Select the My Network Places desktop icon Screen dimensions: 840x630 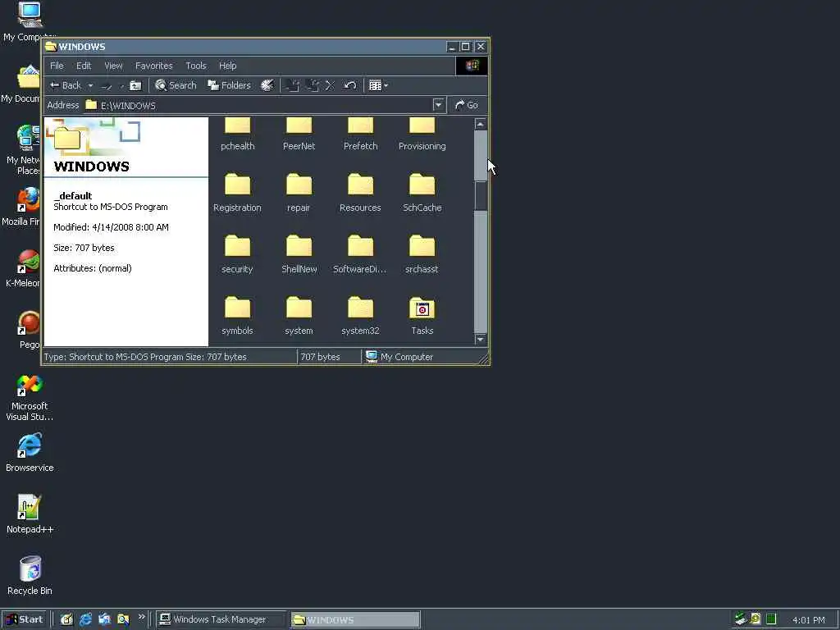(22, 150)
